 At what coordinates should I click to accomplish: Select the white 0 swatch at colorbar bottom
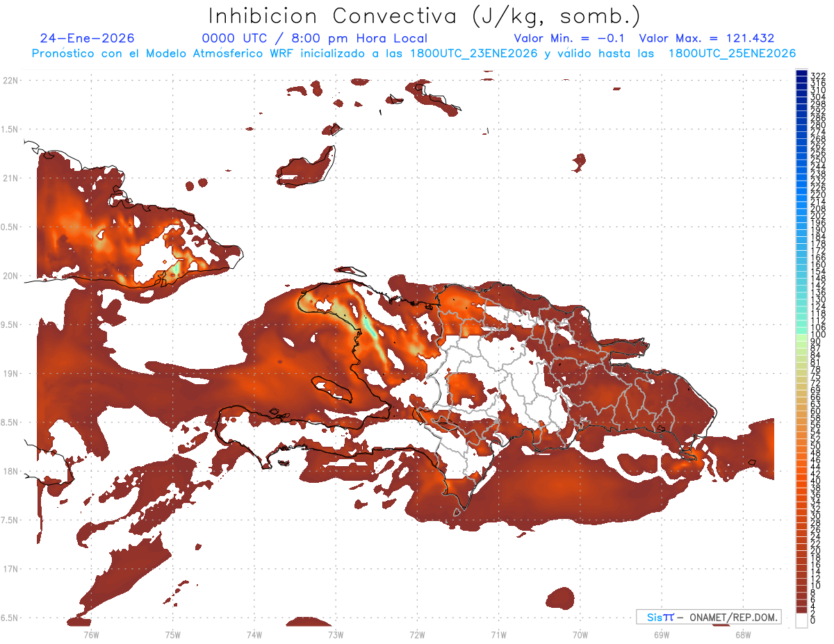coord(801,621)
